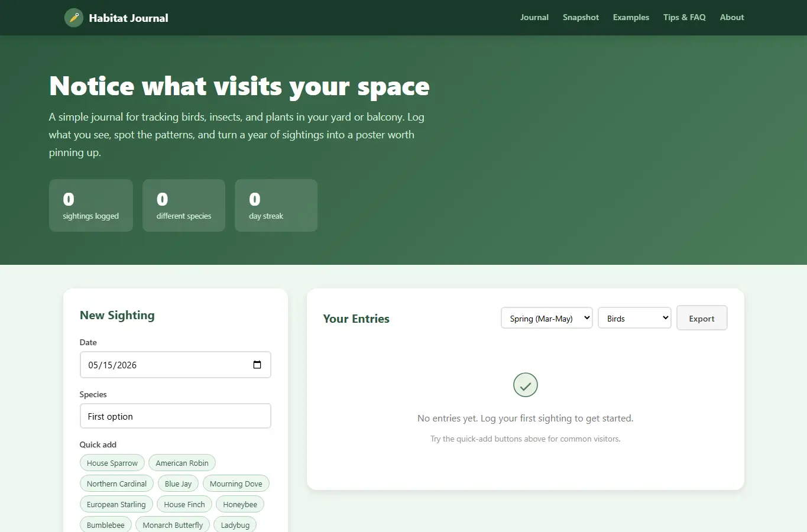The width and height of the screenshot is (807, 532).
Task: Quick add Bumblebee chip
Action: pos(106,525)
